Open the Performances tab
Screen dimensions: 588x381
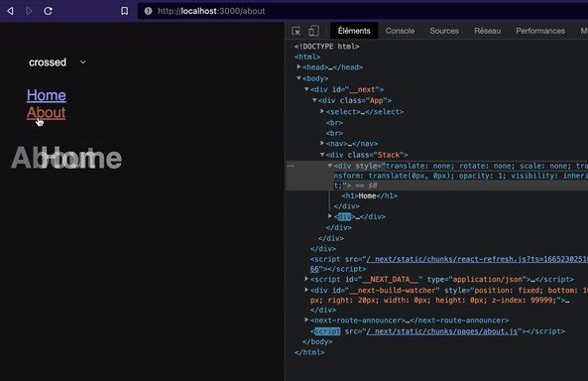(540, 31)
